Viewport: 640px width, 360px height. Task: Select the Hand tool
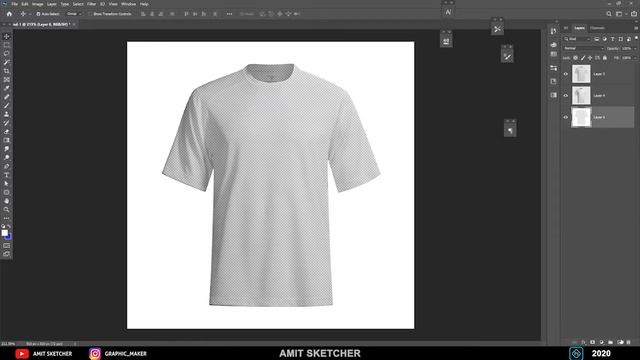(7, 201)
